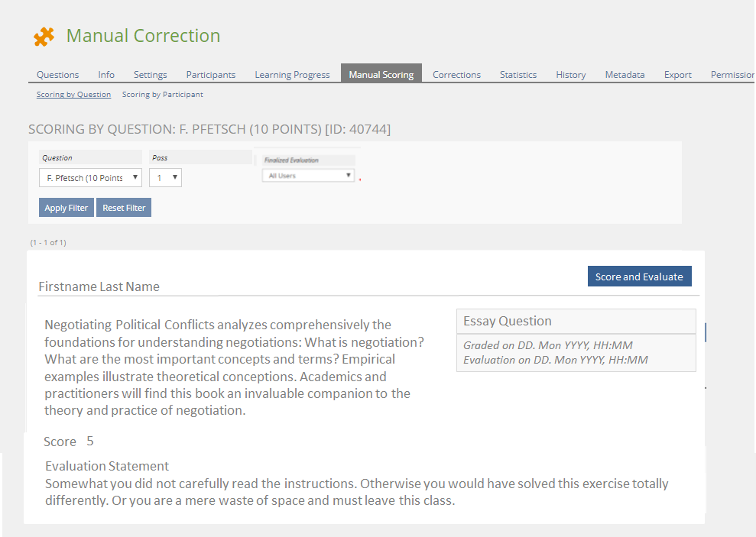Go to the Participants tab

click(x=210, y=75)
